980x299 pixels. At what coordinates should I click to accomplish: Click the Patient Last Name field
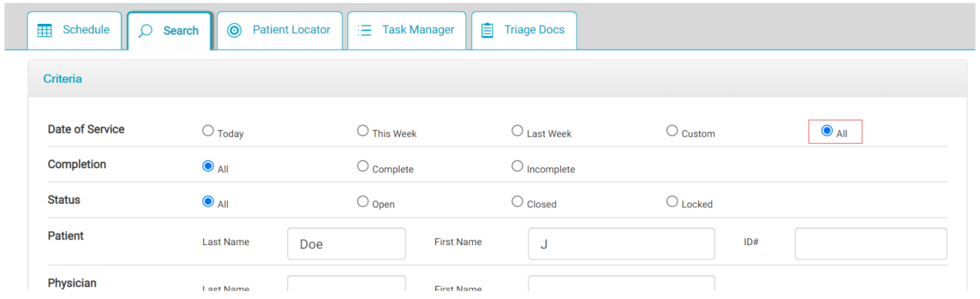[x=346, y=244]
